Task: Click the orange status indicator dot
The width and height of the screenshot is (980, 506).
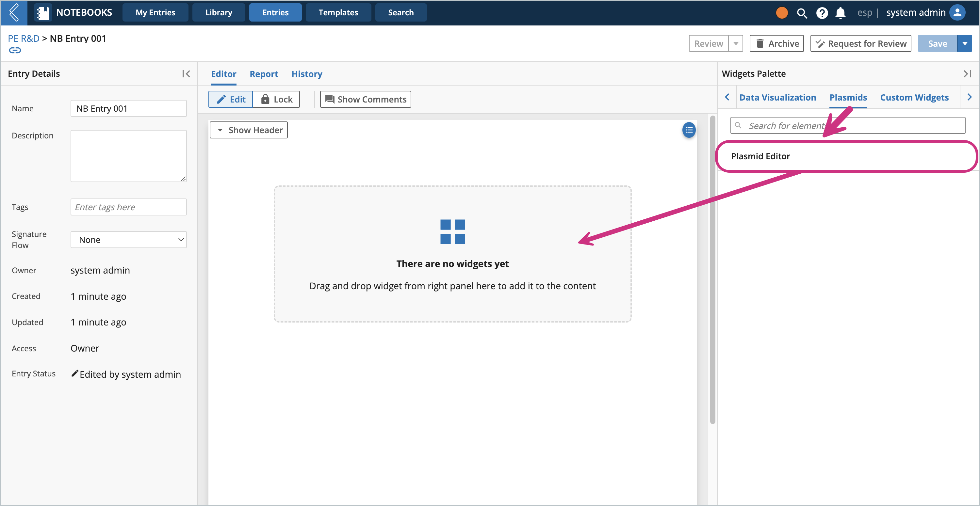Action: pyautogui.click(x=781, y=12)
